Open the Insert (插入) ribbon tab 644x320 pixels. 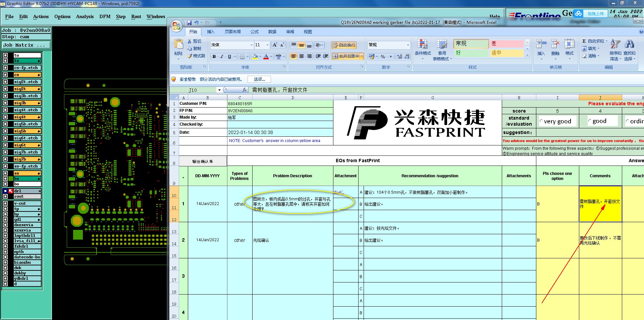coord(211,32)
